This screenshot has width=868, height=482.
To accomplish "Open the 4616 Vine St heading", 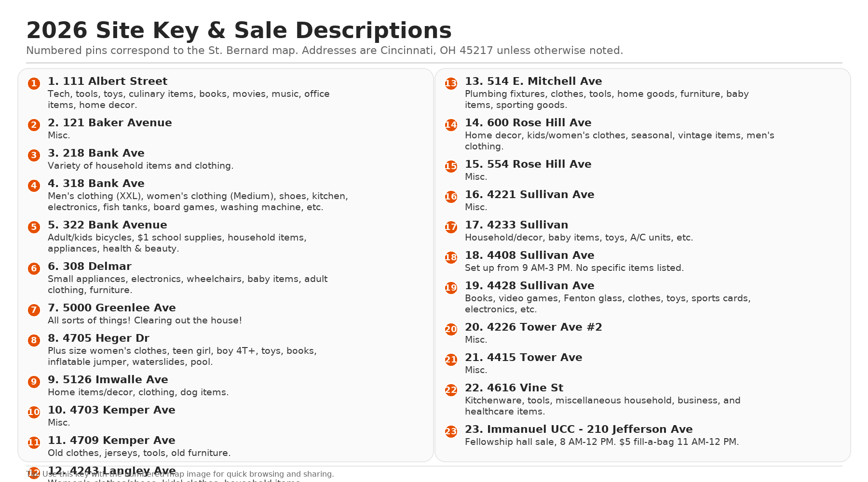I will [x=514, y=388].
